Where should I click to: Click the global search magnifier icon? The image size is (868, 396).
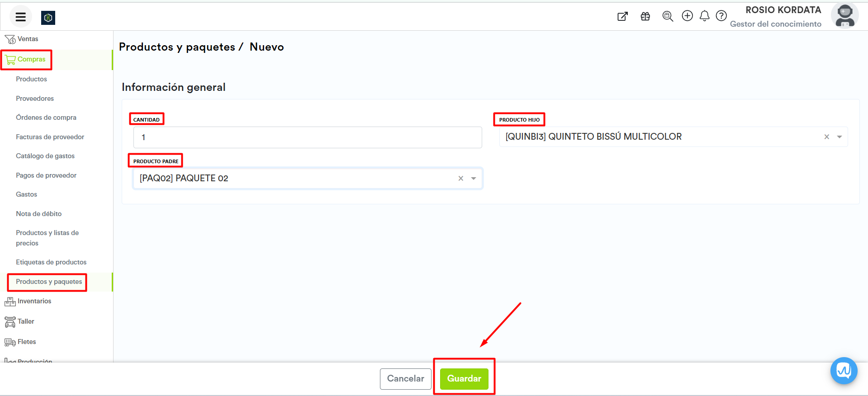coord(667,17)
